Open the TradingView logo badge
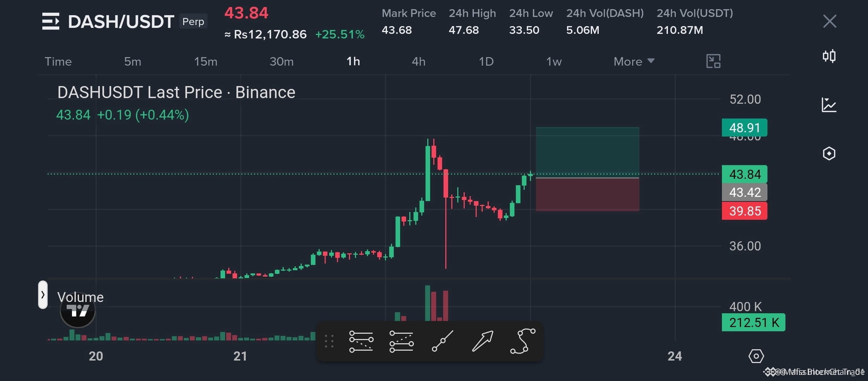 coord(78,310)
